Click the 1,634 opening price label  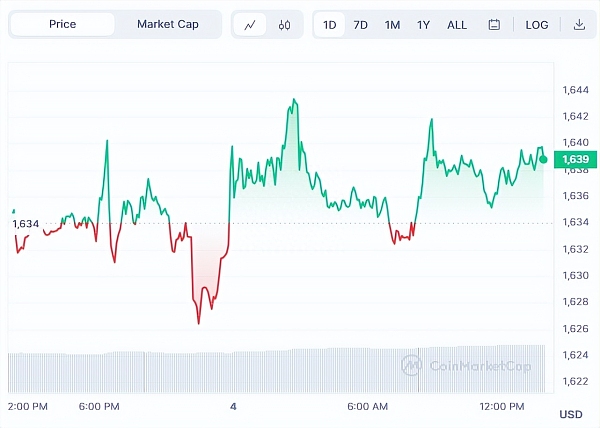click(x=26, y=224)
